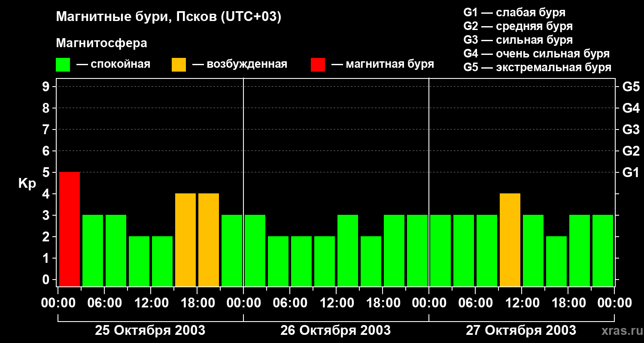Click the 03:00–06:00 green bar on 25 October
This screenshot has width=644, height=343.
click(93, 251)
